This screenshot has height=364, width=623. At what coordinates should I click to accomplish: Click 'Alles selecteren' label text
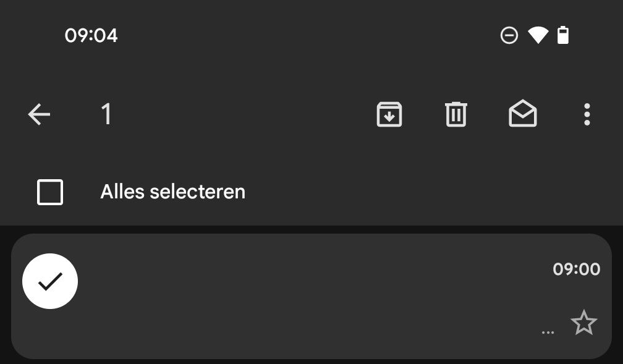(x=172, y=192)
